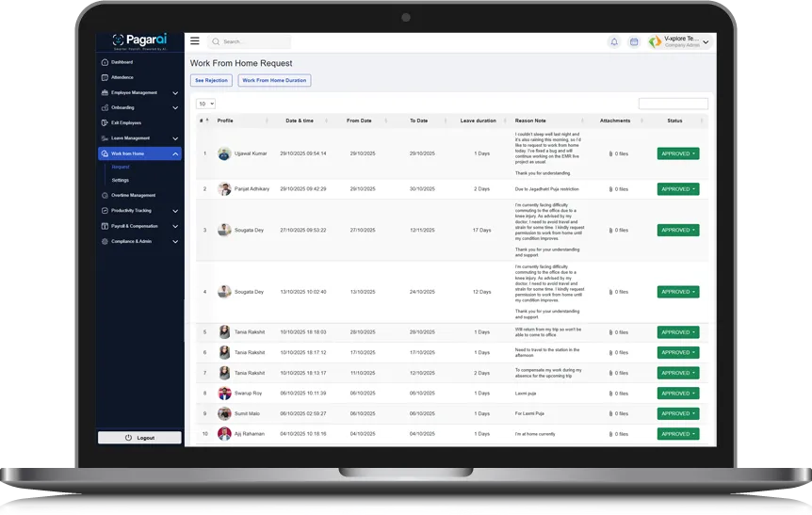The height and width of the screenshot is (515, 812).
Task: Sort by the # column header
Action: pyautogui.click(x=204, y=121)
